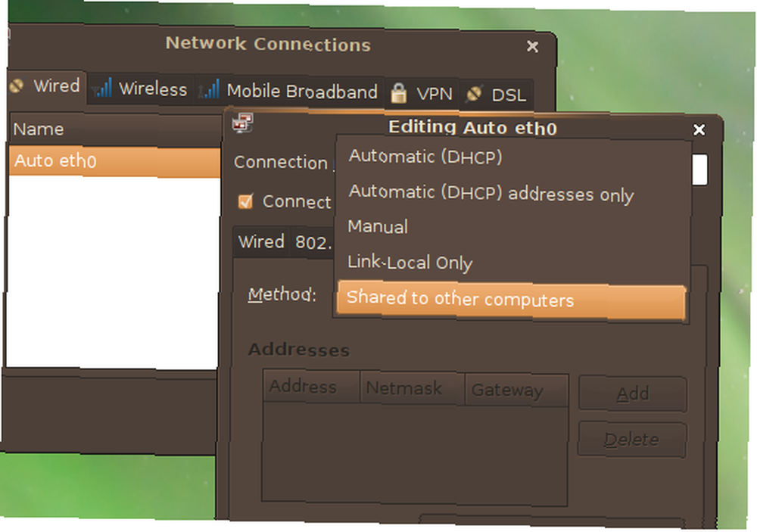Open the 802.1x security tab
Image resolution: width=757 pixels, height=532 pixels.
[313, 242]
